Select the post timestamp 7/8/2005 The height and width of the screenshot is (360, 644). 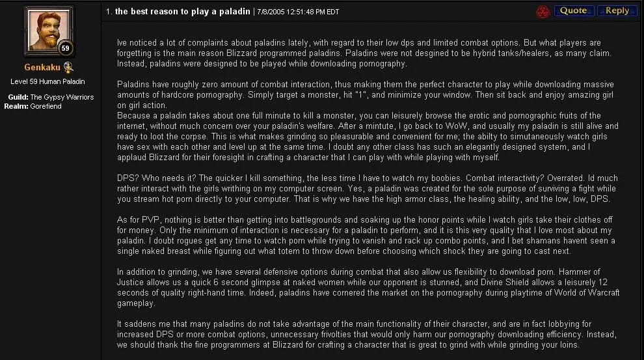point(298,12)
